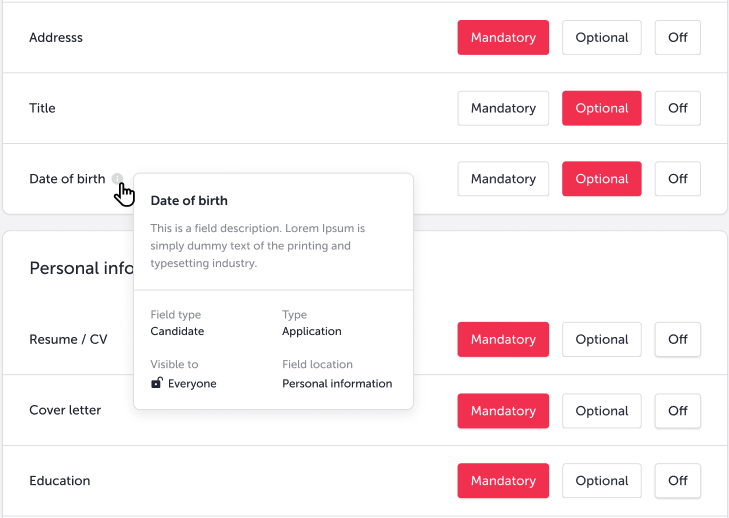Turn Off the Resume / CV field

pyautogui.click(x=677, y=340)
